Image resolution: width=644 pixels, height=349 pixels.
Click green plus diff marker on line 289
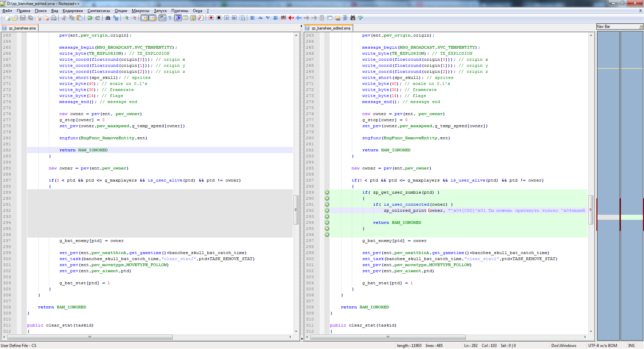(x=327, y=192)
